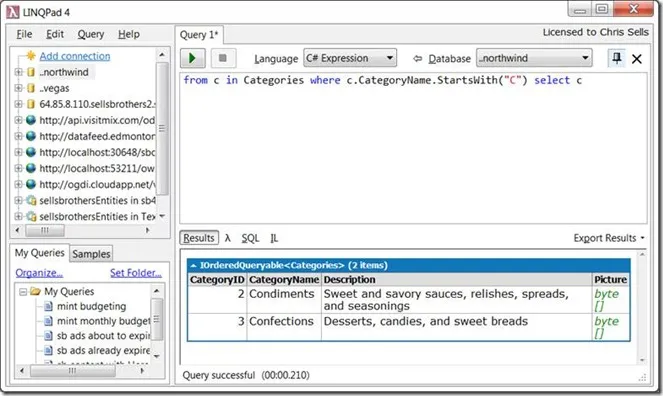Image resolution: width=663 pixels, height=396 pixels.
Task: Open the Database dropdown showing ..northwind
Action: (534, 58)
